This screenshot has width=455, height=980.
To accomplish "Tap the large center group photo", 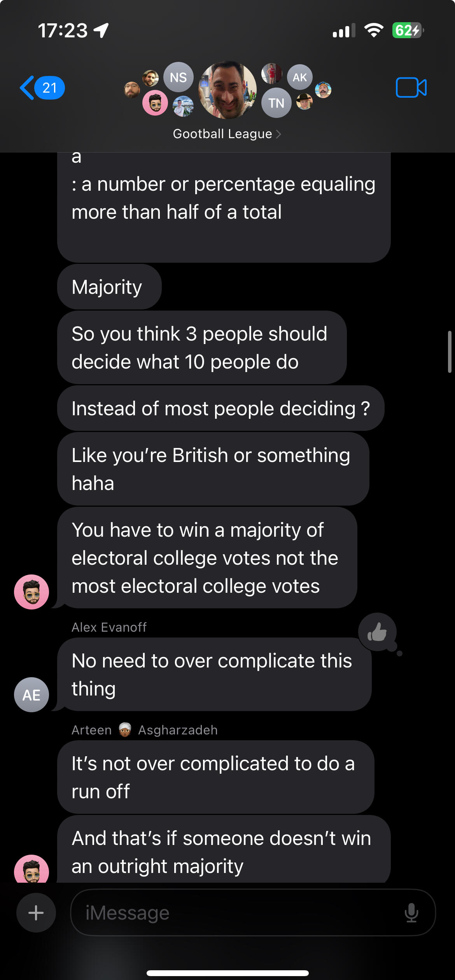I will (227, 90).
